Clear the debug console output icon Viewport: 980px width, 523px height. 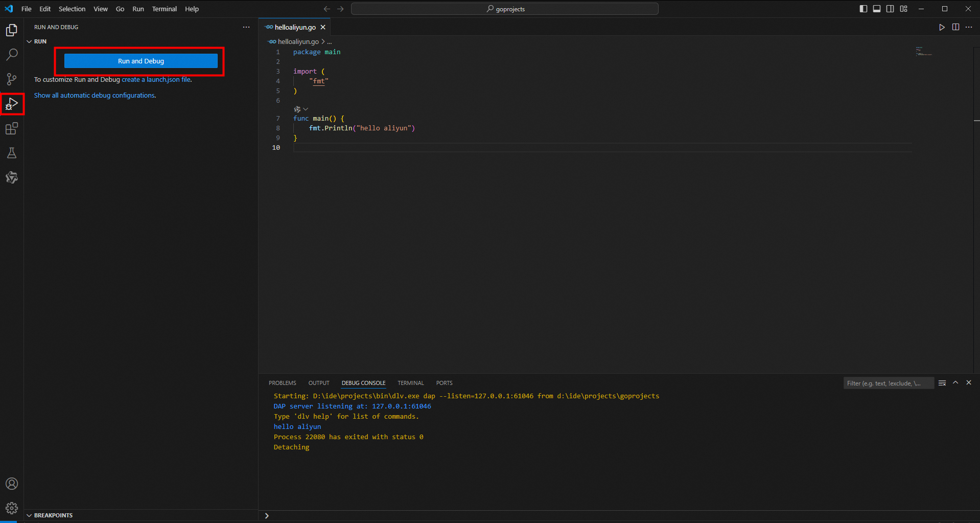(942, 383)
